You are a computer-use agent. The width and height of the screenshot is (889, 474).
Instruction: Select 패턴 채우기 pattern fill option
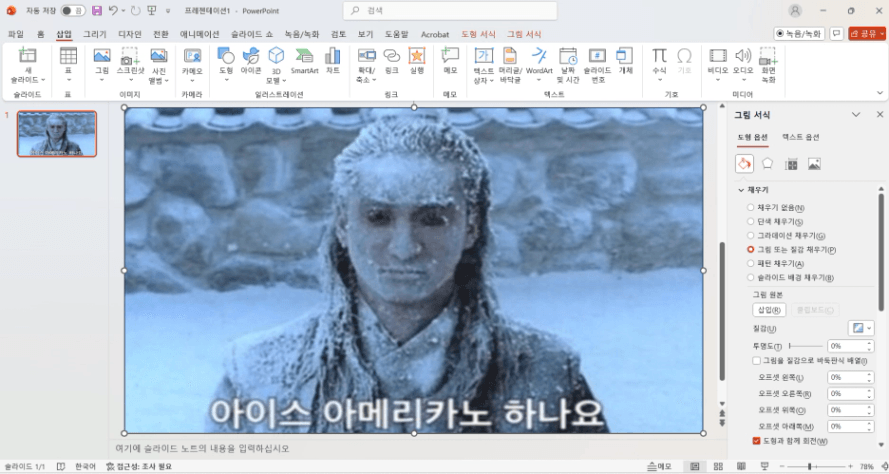click(750, 264)
